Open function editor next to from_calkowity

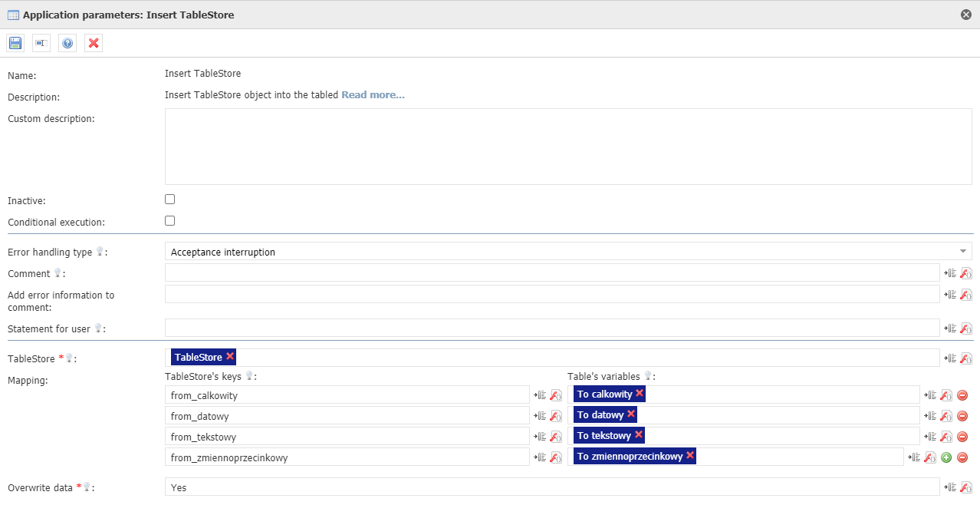point(556,395)
